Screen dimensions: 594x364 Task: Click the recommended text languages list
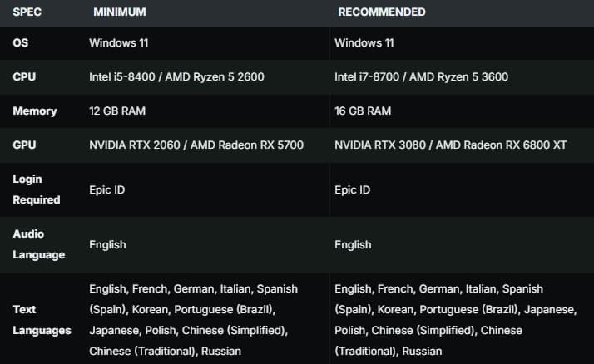(454, 320)
